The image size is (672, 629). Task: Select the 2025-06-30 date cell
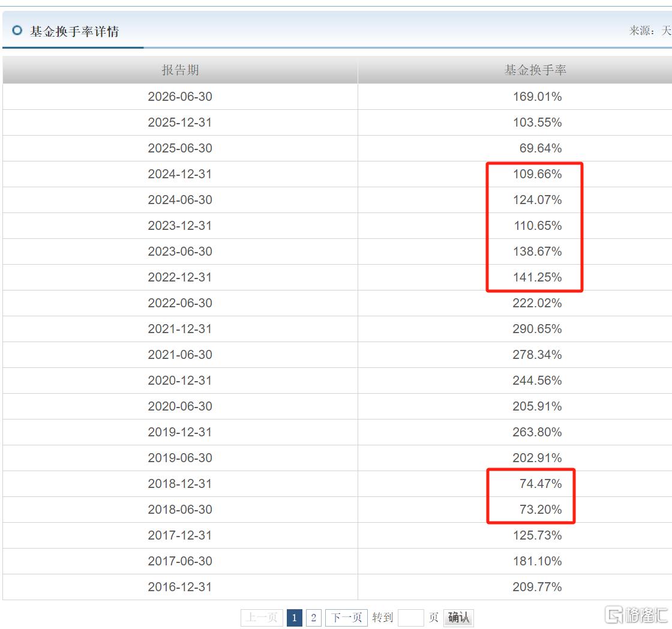tap(180, 148)
